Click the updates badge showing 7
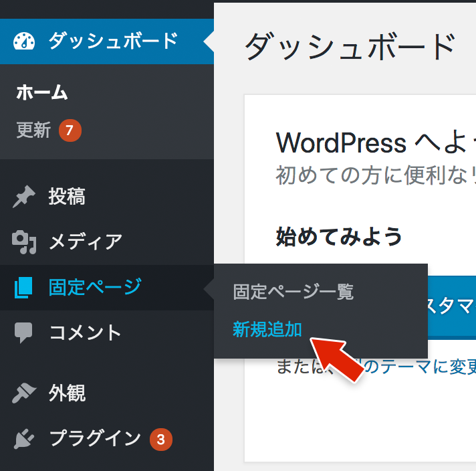The height and width of the screenshot is (471, 476). coord(70,130)
